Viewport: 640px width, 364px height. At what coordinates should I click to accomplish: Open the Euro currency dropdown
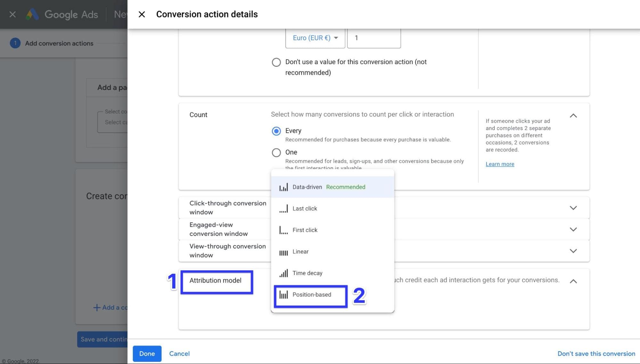(315, 38)
